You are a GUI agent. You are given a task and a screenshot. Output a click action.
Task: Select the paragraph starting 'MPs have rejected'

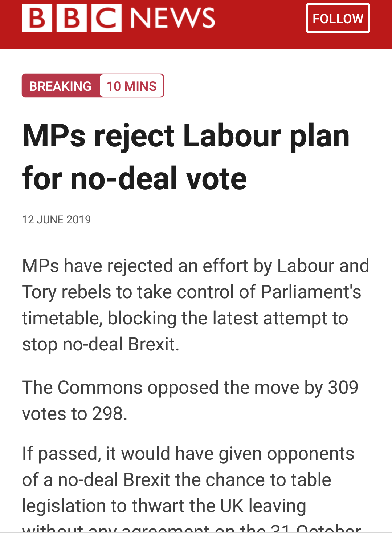click(x=195, y=305)
